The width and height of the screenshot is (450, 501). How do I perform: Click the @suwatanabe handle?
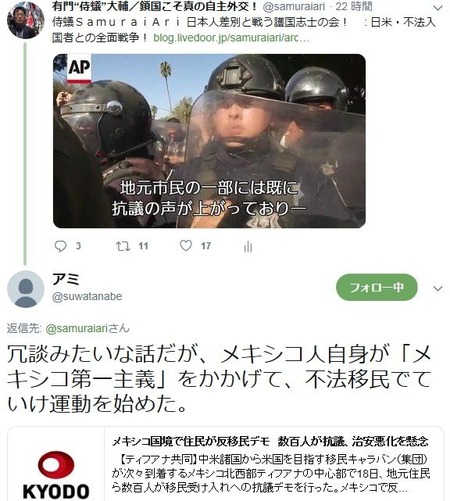[87, 296]
